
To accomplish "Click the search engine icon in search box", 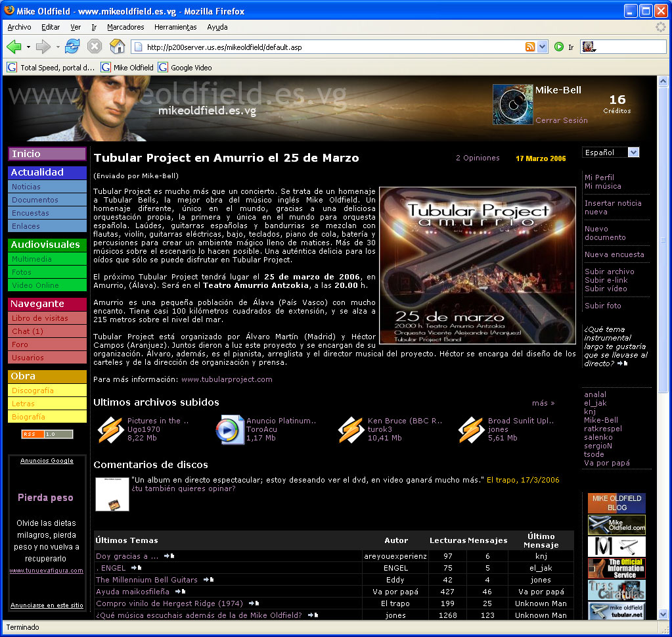I will (x=589, y=47).
